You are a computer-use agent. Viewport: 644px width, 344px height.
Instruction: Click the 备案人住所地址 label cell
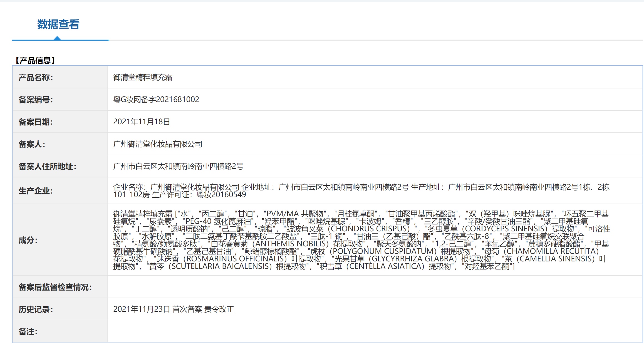[x=47, y=166]
